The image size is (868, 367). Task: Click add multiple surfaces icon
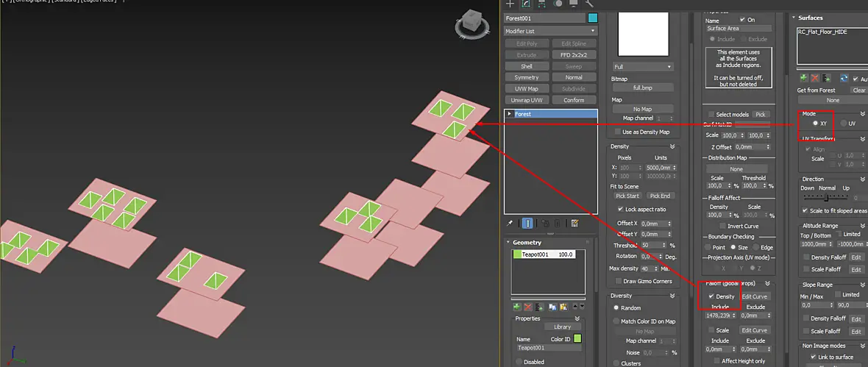tap(827, 78)
